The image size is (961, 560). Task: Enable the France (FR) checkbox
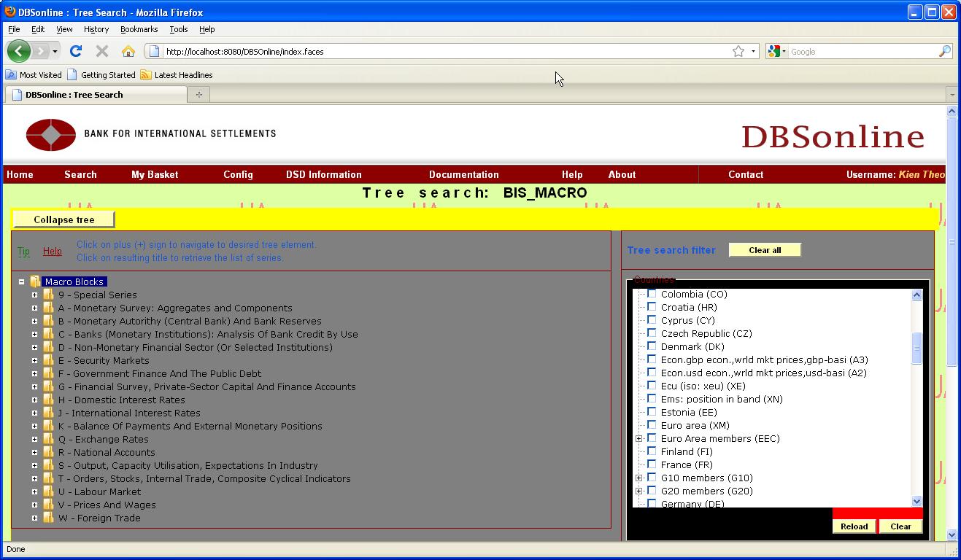[652, 464]
